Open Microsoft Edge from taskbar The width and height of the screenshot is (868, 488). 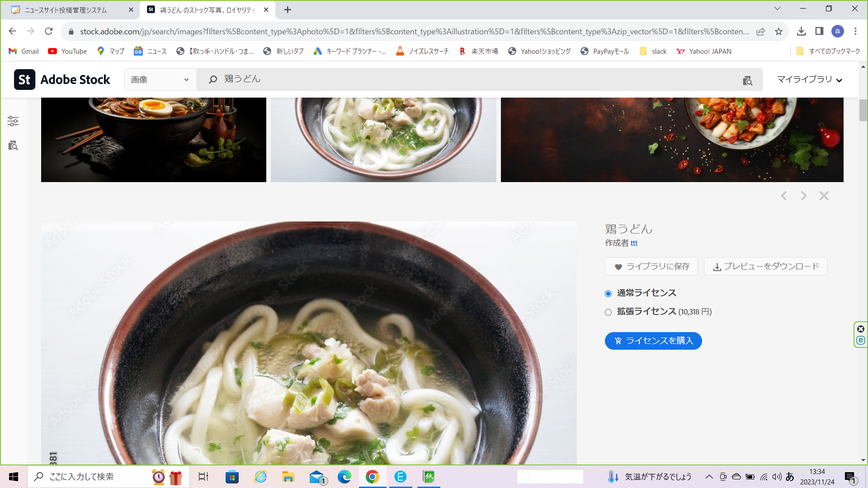(x=344, y=477)
